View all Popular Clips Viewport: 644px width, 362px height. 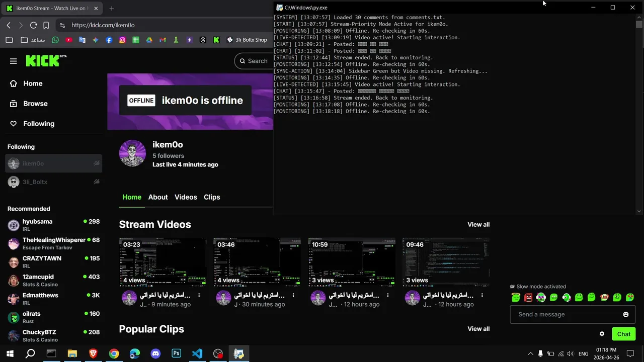(478, 329)
